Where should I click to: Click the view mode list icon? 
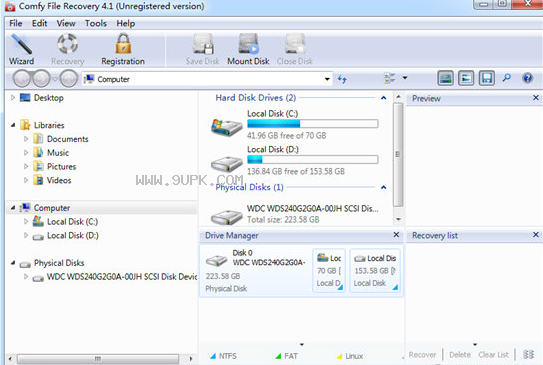pyautogui.click(x=390, y=78)
